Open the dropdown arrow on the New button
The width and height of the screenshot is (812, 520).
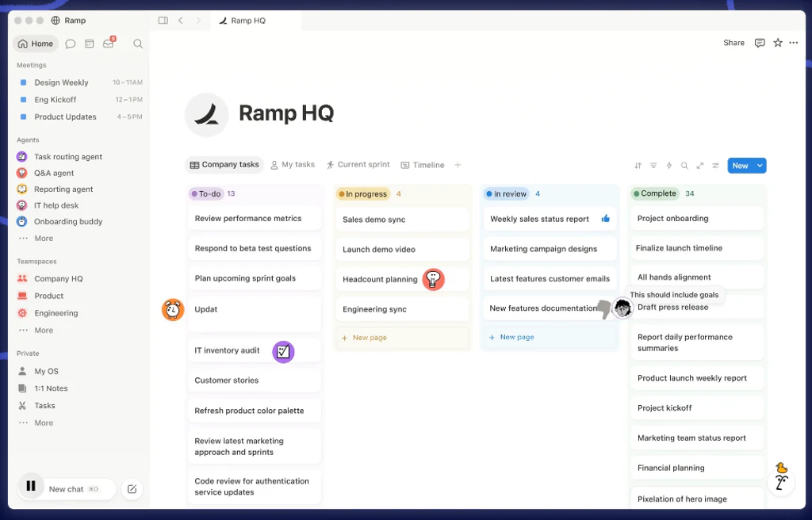(x=760, y=166)
